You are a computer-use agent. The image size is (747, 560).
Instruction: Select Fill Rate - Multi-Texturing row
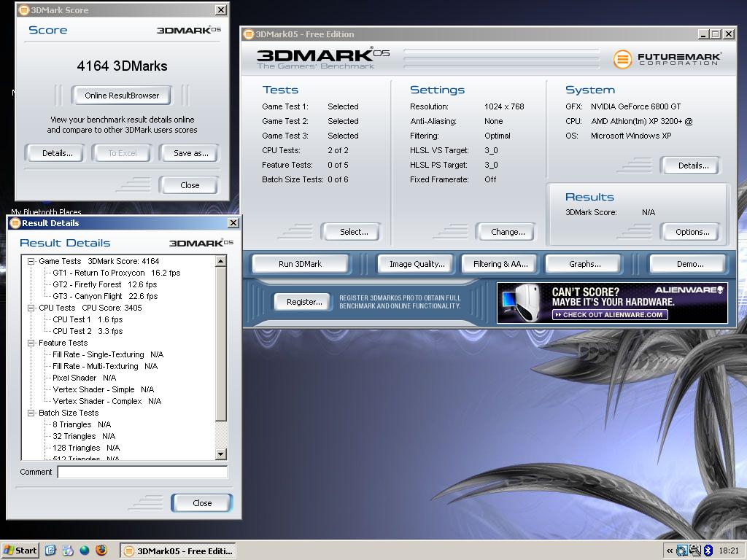pyautogui.click(x=105, y=366)
